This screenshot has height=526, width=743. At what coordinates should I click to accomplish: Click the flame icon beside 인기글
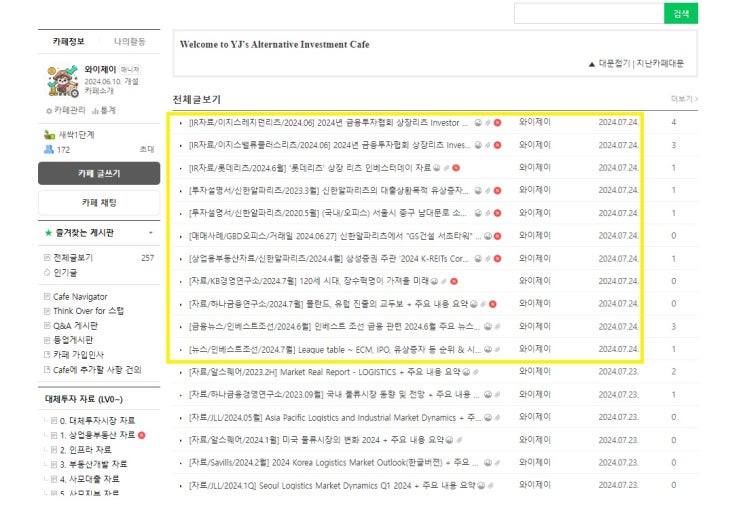(47, 272)
